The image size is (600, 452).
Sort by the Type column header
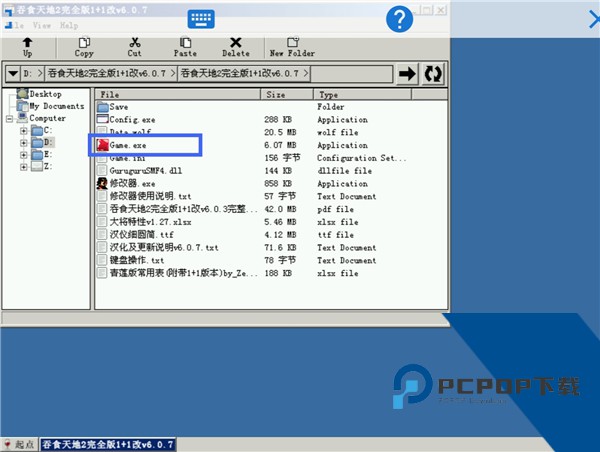[362, 95]
